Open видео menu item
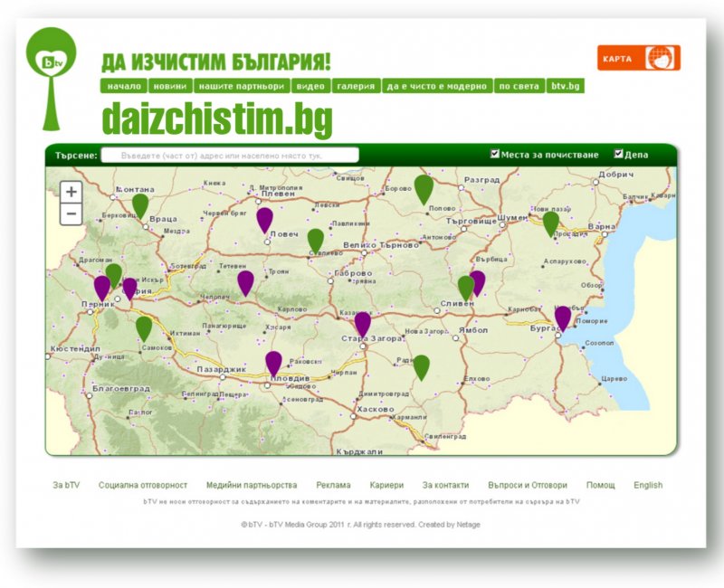This screenshot has height=588, width=724. point(310,86)
